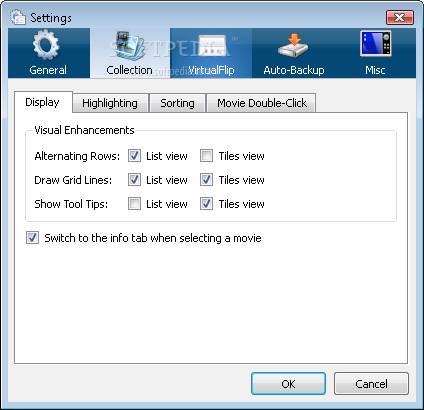The width and height of the screenshot is (424, 410).
Task: Uncheck Draw Grid Lines Tiles view
Action: [206, 180]
